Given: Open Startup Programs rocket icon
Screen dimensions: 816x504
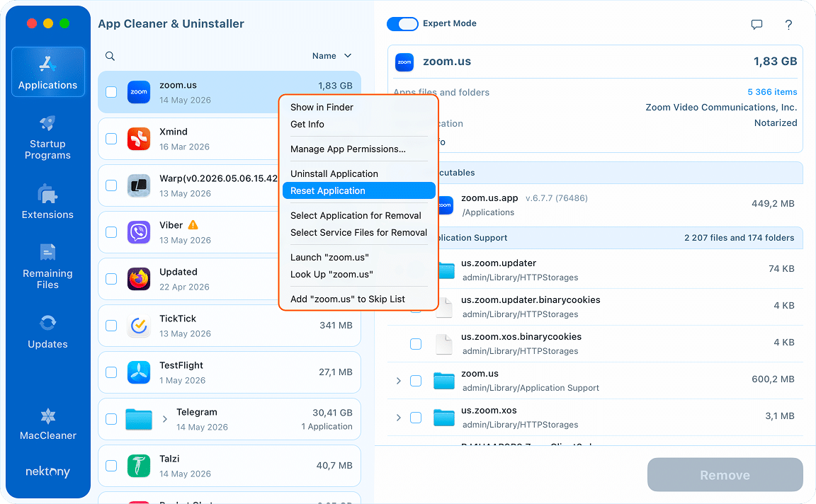Looking at the screenshot, I should click(x=47, y=123).
